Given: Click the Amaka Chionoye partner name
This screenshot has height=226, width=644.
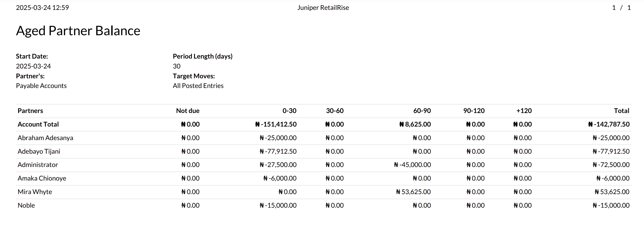Looking at the screenshot, I should (42, 178).
